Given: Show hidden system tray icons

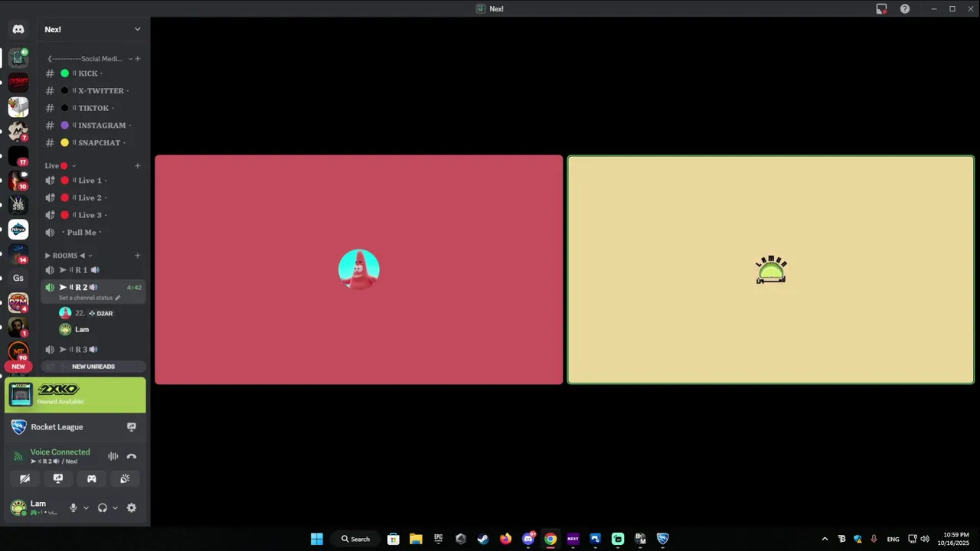Looking at the screenshot, I should pos(825,539).
